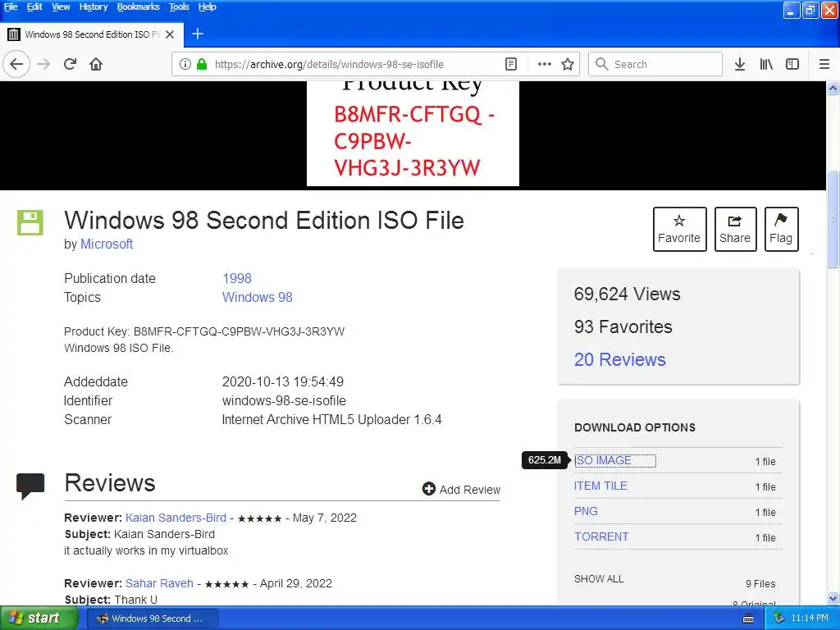The width and height of the screenshot is (840, 630).
Task: Click identifier value windows-98-se-isofile
Action: pyautogui.click(x=284, y=400)
